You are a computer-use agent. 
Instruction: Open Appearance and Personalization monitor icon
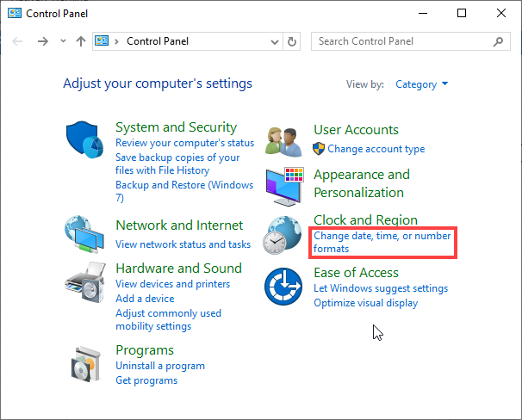[285, 184]
